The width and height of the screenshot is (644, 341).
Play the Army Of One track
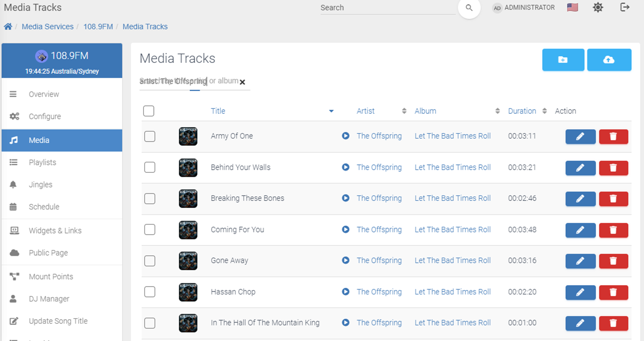pos(346,136)
